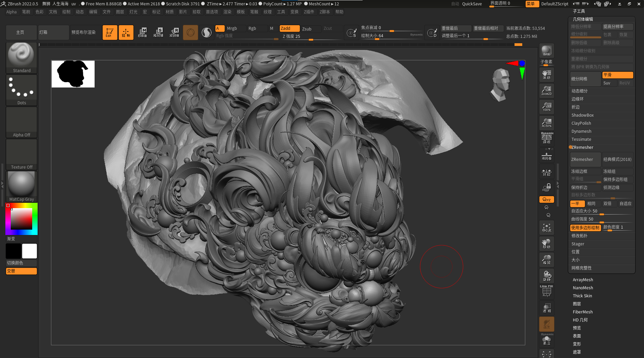Toggle the XYZ rotation mode
Screen dimensions: 644x358
tap(546, 199)
